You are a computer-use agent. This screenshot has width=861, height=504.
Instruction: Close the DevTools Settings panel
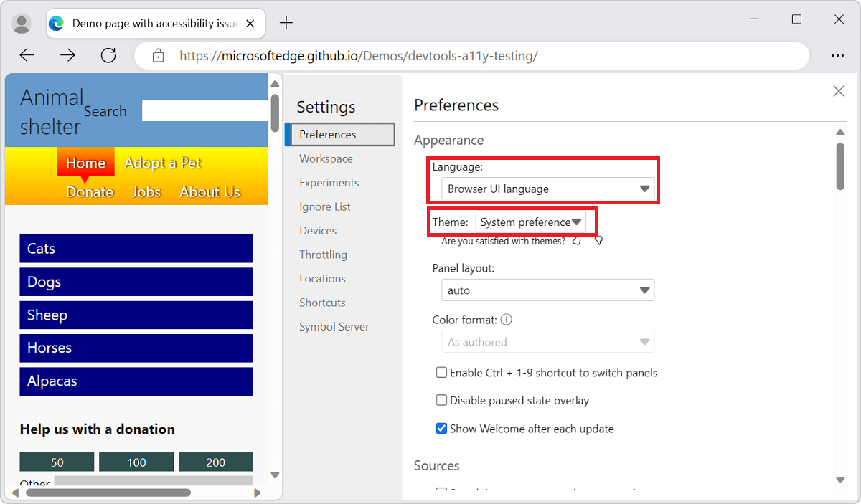[x=839, y=91]
